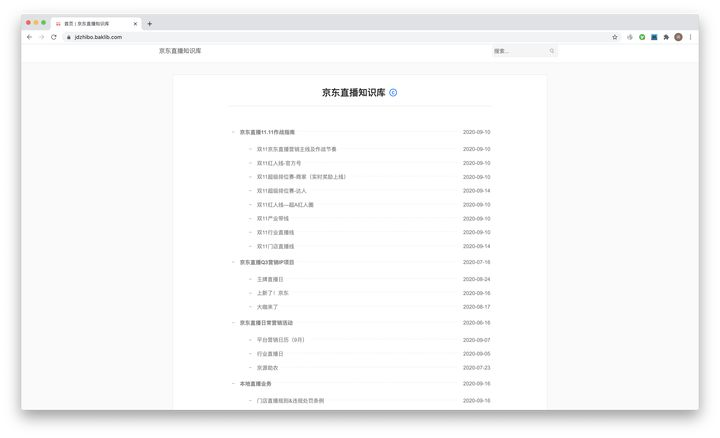Click the browser forward arrow
The height and width of the screenshot is (438, 720).
(41, 37)
